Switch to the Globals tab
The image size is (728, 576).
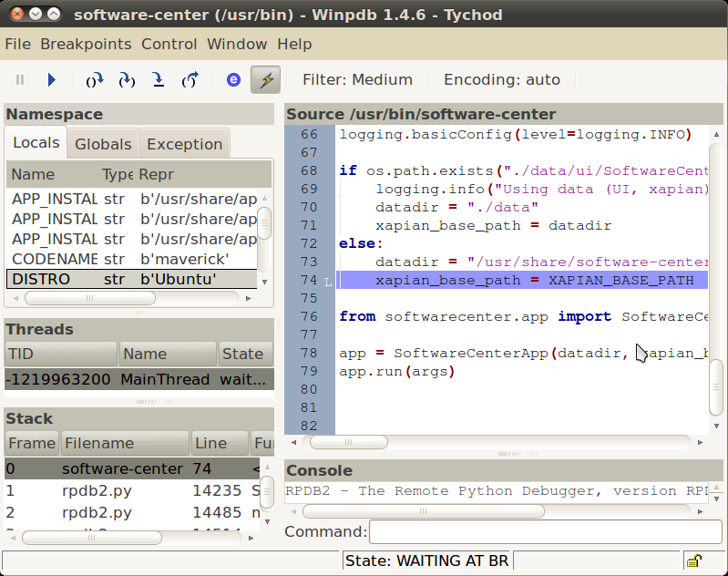click(103, 144)
